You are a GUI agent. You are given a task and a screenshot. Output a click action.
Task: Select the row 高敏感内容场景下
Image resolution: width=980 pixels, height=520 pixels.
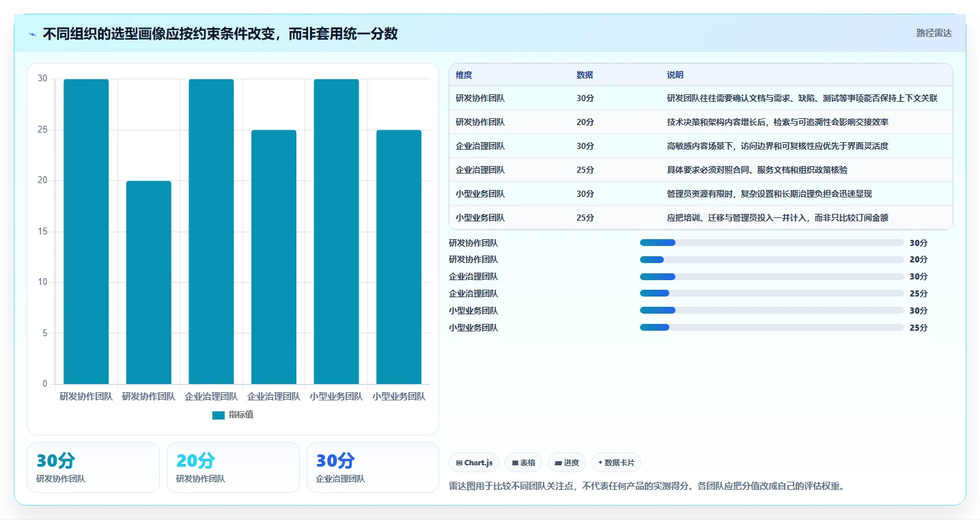pyautogui.click(x=701, y=146)
